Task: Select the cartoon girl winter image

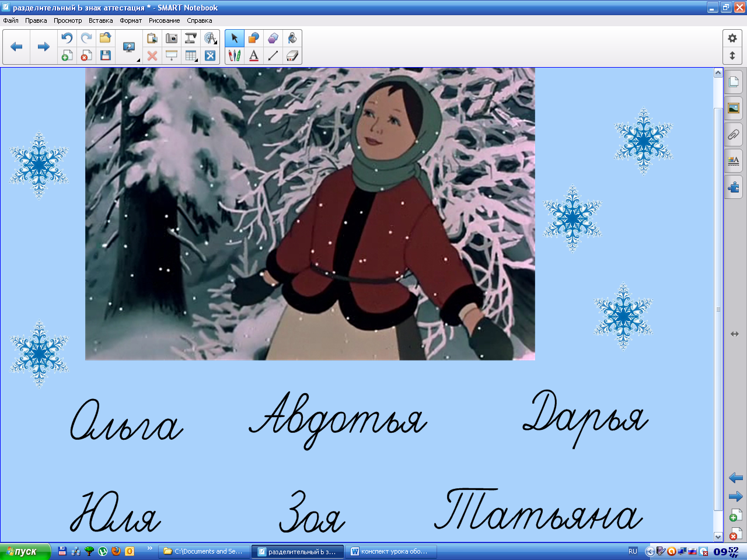Action: point(310,213)
